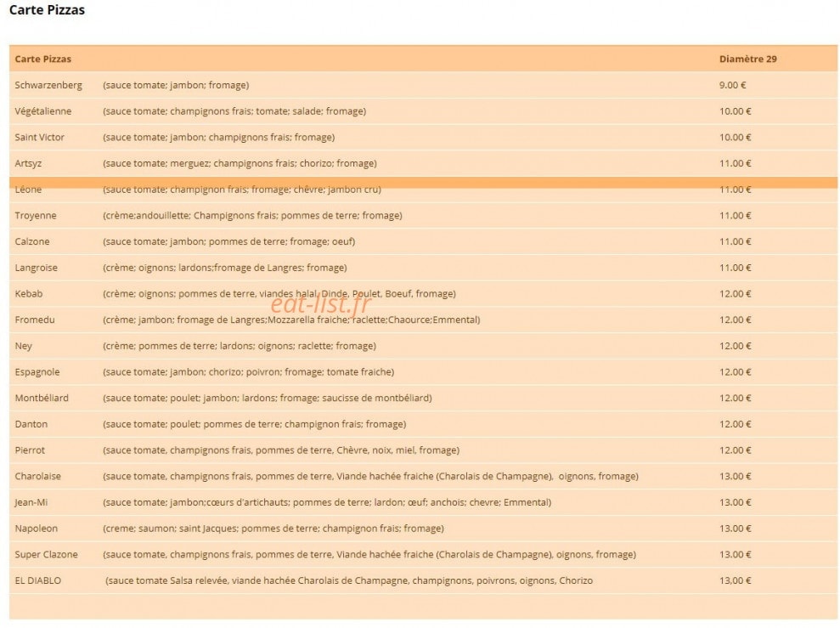The image size is (840, 628).
Task: Click the Jean-Mi artichauts anchois description
Action: (327, 502)
